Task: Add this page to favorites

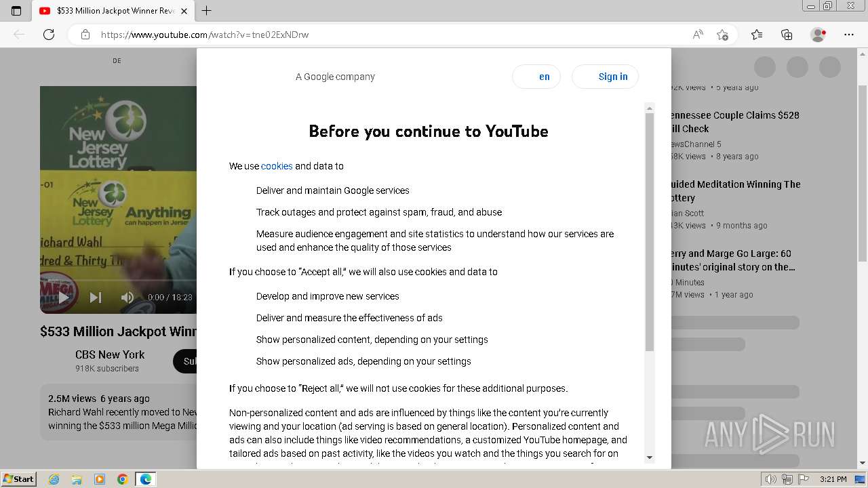Action: click(x=722, y=35)
